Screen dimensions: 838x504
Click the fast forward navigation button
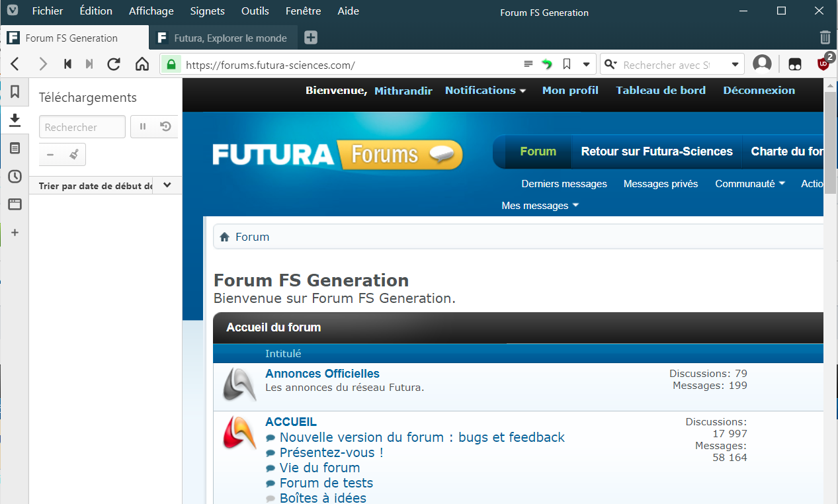[x=89, y=64]
